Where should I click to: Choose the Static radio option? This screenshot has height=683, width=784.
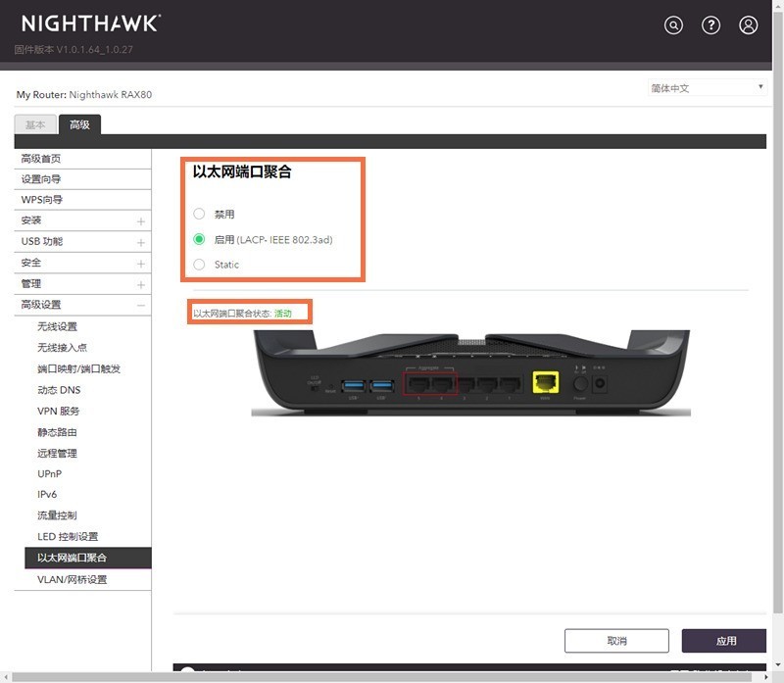(199, 265)
